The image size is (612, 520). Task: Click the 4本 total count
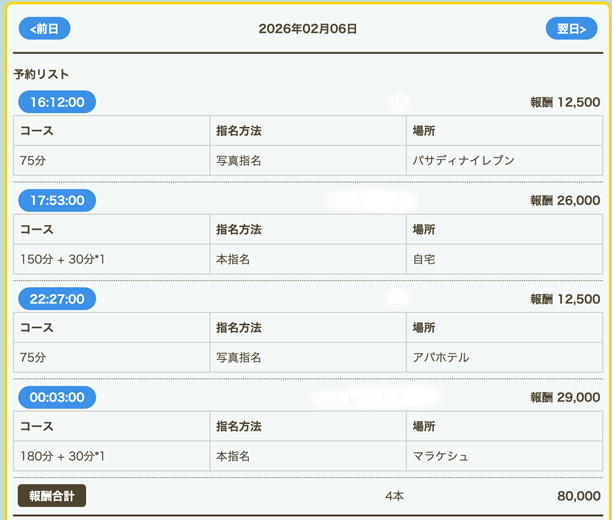(394, 496)
